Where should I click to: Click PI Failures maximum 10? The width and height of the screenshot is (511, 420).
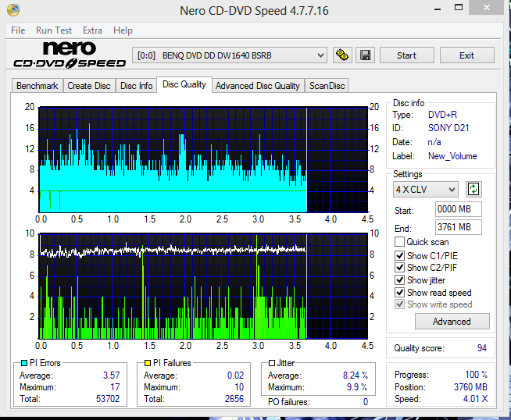click(239, 387)
